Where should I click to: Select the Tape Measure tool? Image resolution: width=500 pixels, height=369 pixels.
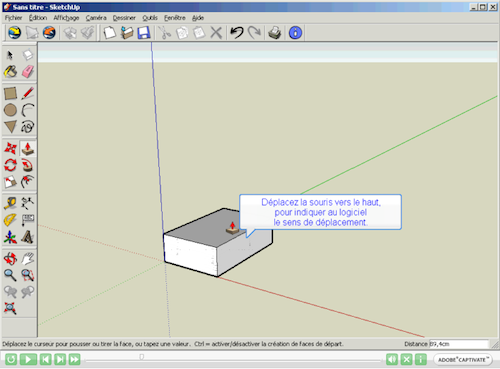point(10,203)
